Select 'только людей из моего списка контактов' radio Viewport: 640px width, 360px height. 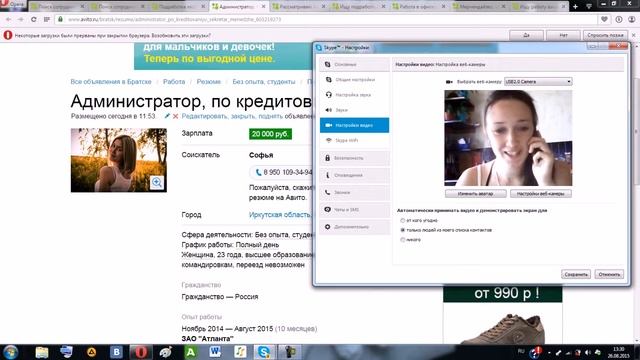point(403,230)
